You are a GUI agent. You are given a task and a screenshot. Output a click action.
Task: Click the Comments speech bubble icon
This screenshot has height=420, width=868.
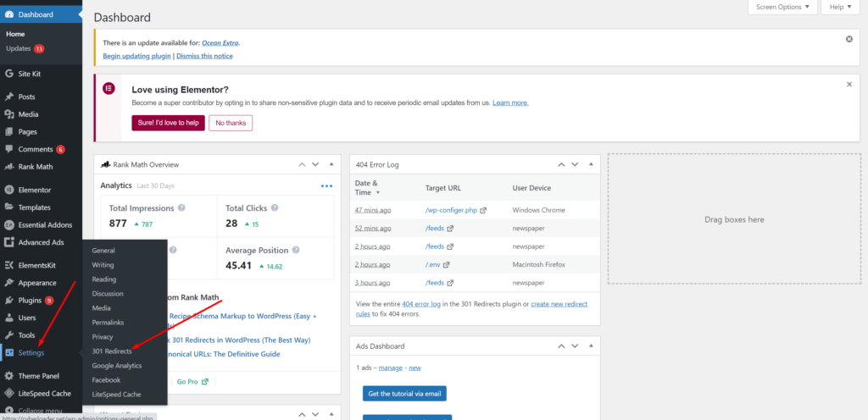(x=8, y=149)
